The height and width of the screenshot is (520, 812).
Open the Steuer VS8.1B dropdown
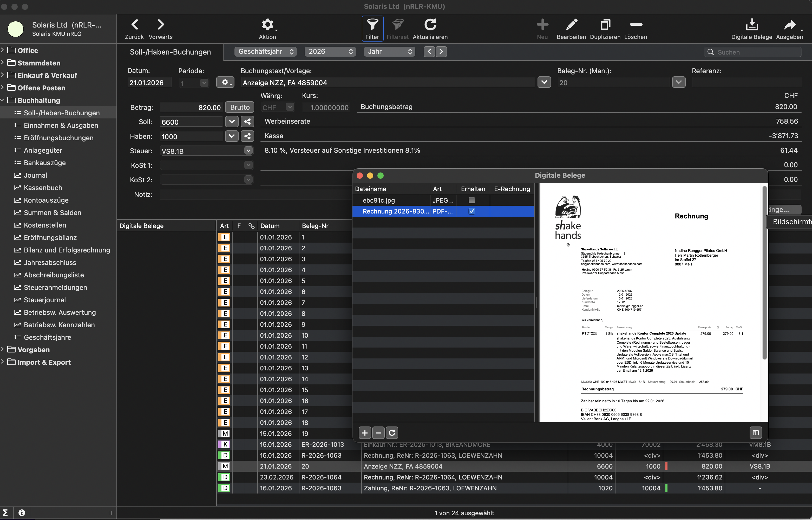[x=248, y=151]
